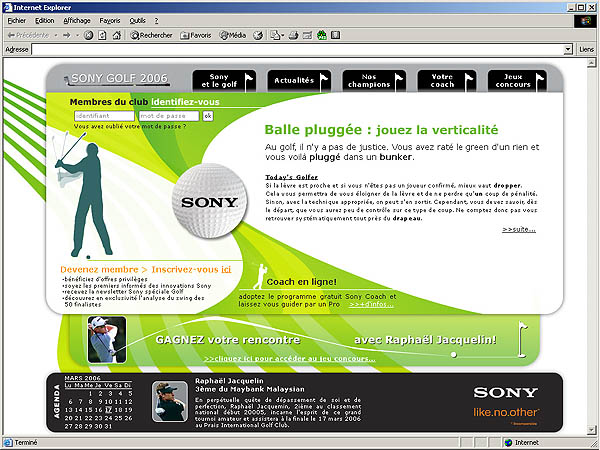Click the >>+d'infos... link
Viewport: 600px width, 450px height.
371,305
